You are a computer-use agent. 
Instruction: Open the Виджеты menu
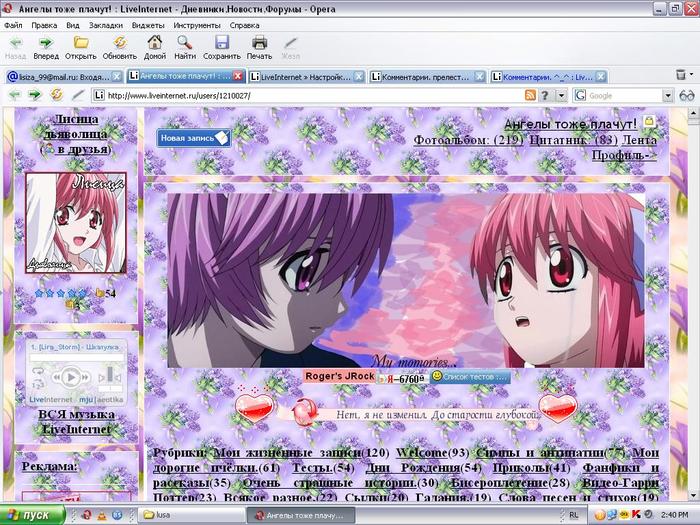coord(148,25)
